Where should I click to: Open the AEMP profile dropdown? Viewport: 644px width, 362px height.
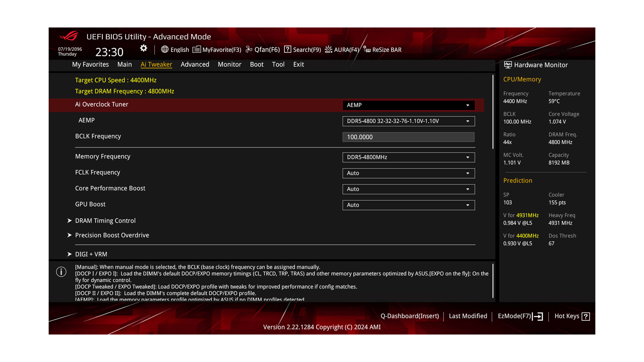pos(409,121)
